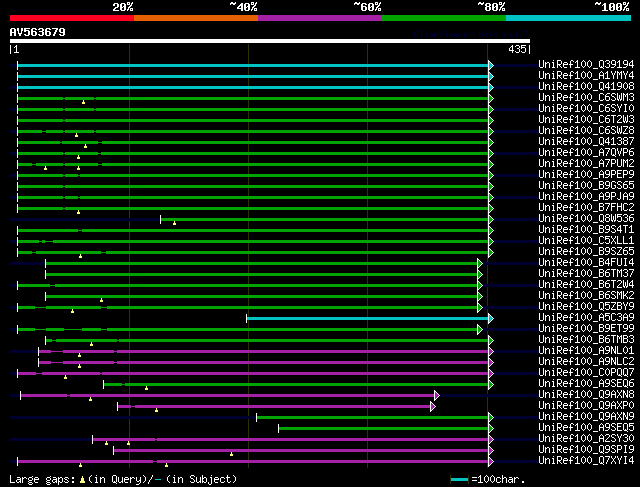Open the UniRef100_A5C3A9 hit label
Viewport: 640px width, 487px height.
point(586,317)
